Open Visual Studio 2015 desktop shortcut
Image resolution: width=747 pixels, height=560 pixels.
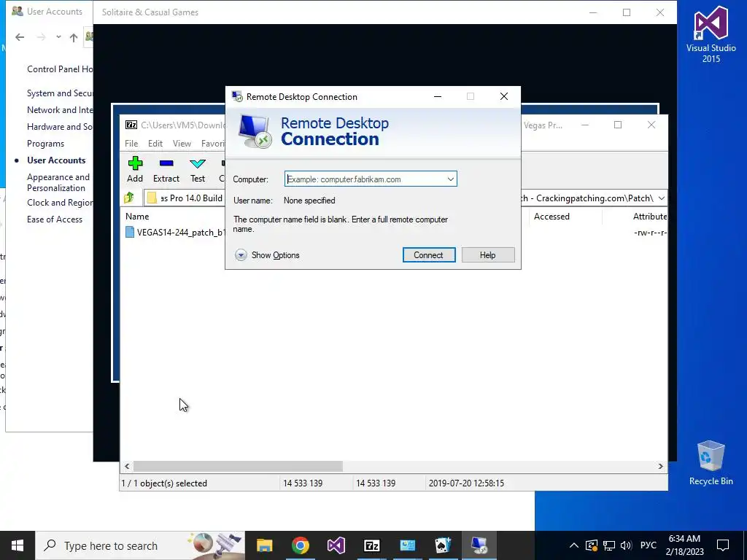pos(711,34)
